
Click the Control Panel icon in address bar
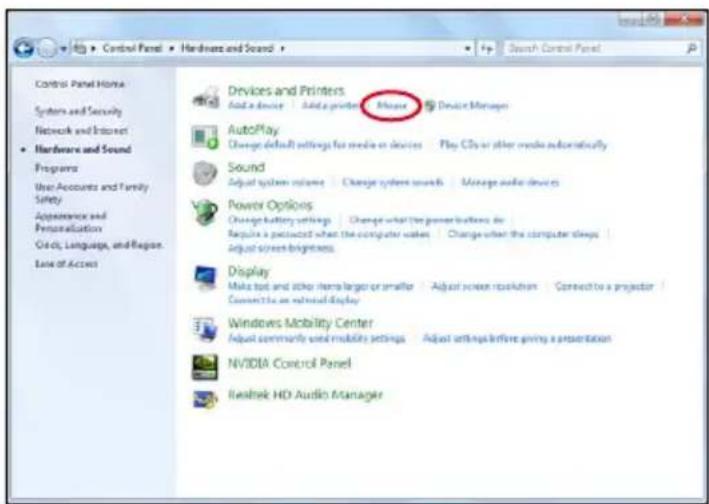80,48
